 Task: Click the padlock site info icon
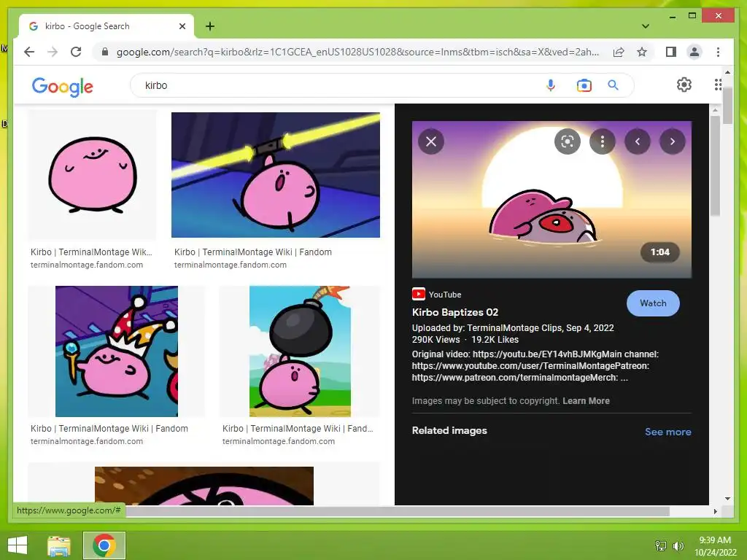click(105, 52)
